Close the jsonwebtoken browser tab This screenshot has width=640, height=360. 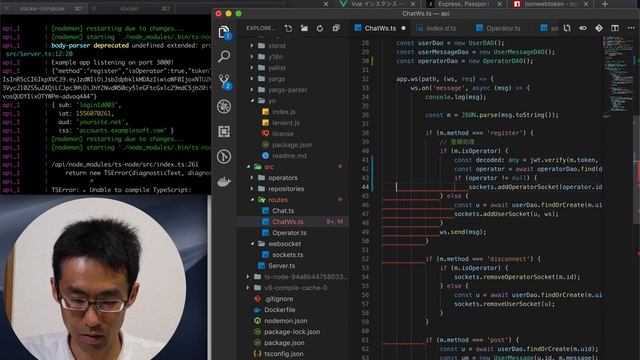(586, 4)
